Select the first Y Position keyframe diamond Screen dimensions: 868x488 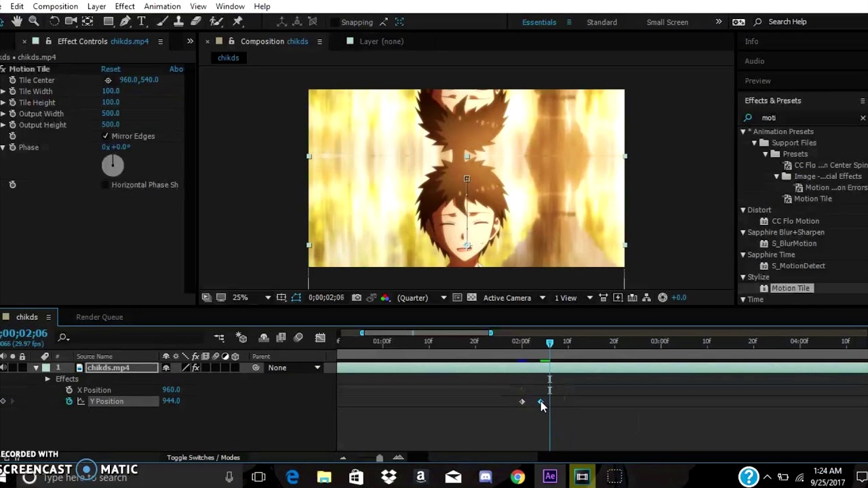tap(522, 402)
